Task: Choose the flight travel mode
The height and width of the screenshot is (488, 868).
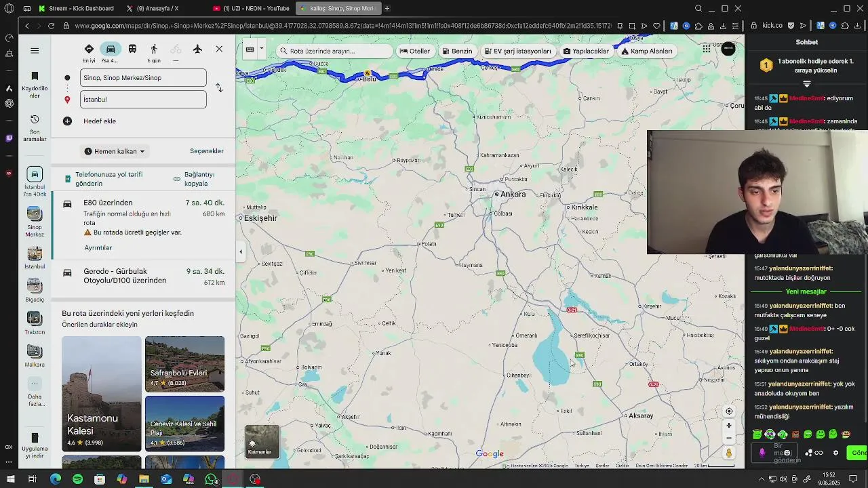Action: tap(197, 49)
